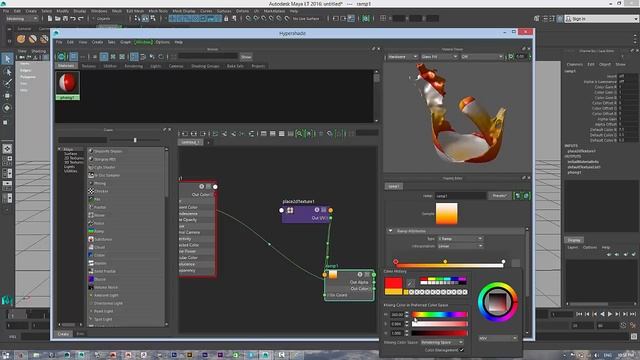
Task: Click go to input connection icon beside Presets
Action: tap(518, 196)
